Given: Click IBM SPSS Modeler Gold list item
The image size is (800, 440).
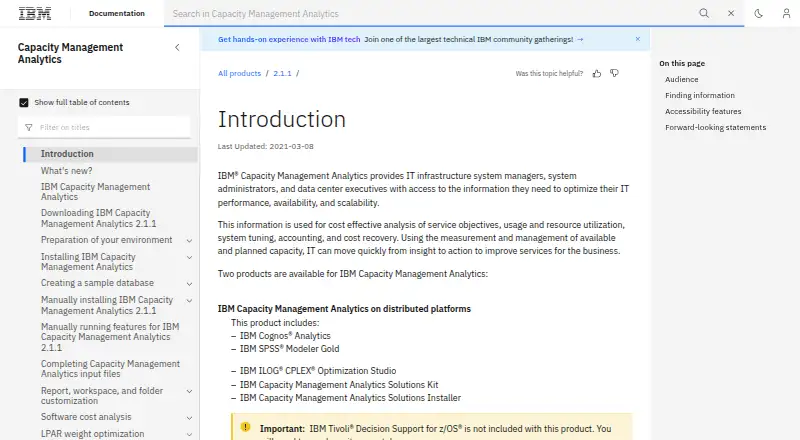Looking at the screenshot, I should [289, 349].
